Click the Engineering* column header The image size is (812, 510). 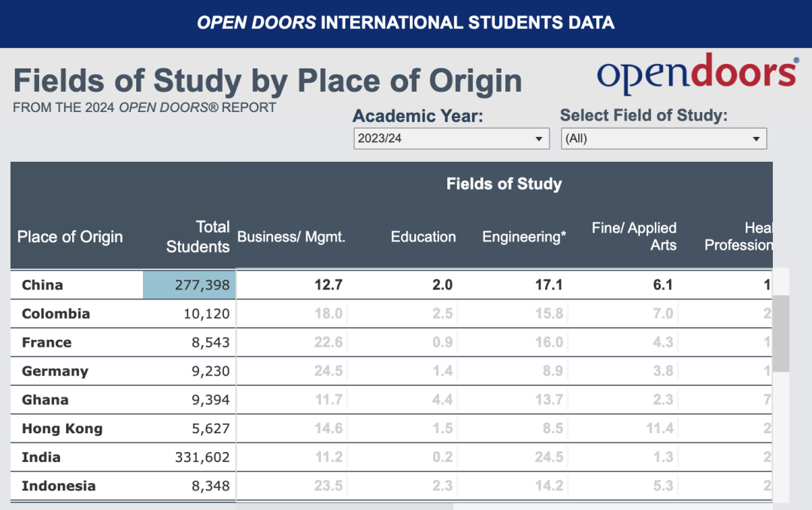[x=524, y=237]
